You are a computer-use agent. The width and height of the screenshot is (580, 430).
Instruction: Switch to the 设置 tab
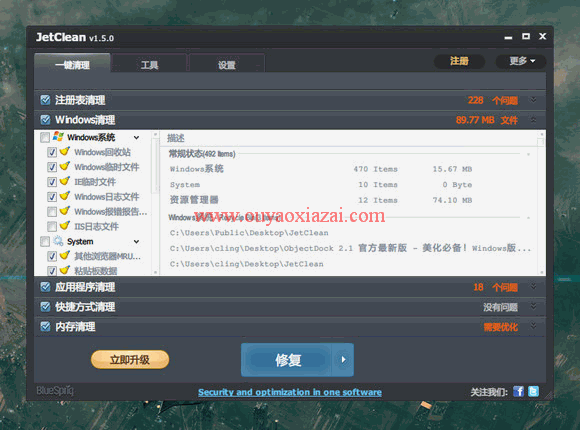click(x=226, y=64)
